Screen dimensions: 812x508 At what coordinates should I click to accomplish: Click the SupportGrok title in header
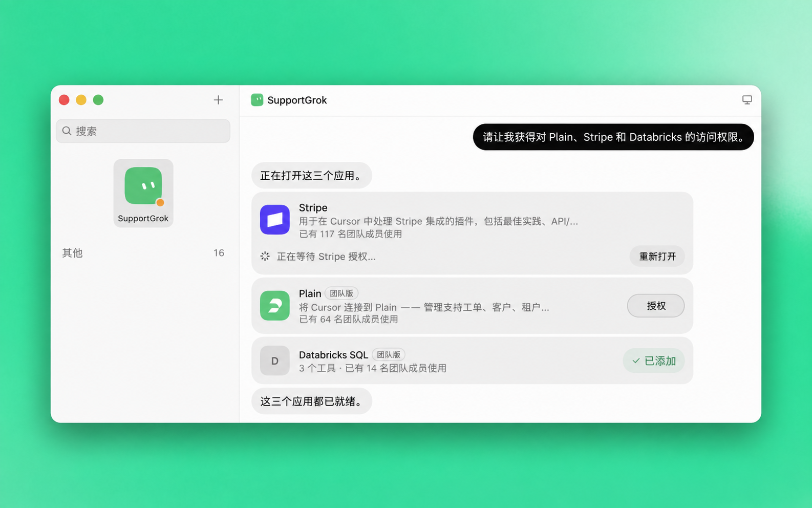coord(297,100)
